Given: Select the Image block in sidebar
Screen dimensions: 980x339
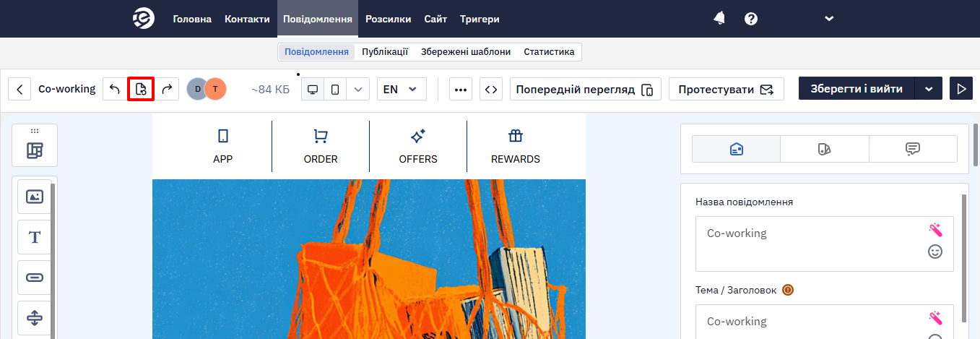Looking at the screenshot, I should click(35, 197).
